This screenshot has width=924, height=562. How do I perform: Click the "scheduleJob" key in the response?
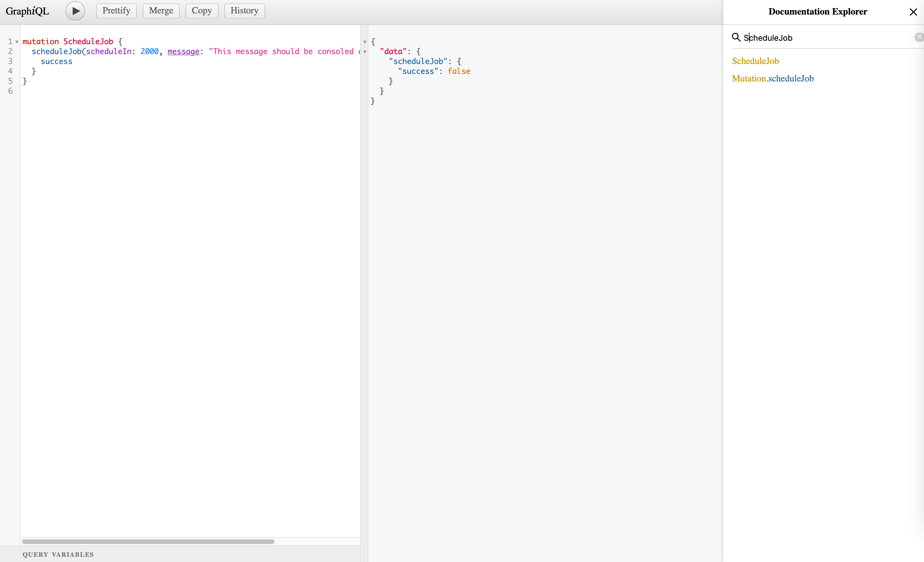[x=418, y=61]
